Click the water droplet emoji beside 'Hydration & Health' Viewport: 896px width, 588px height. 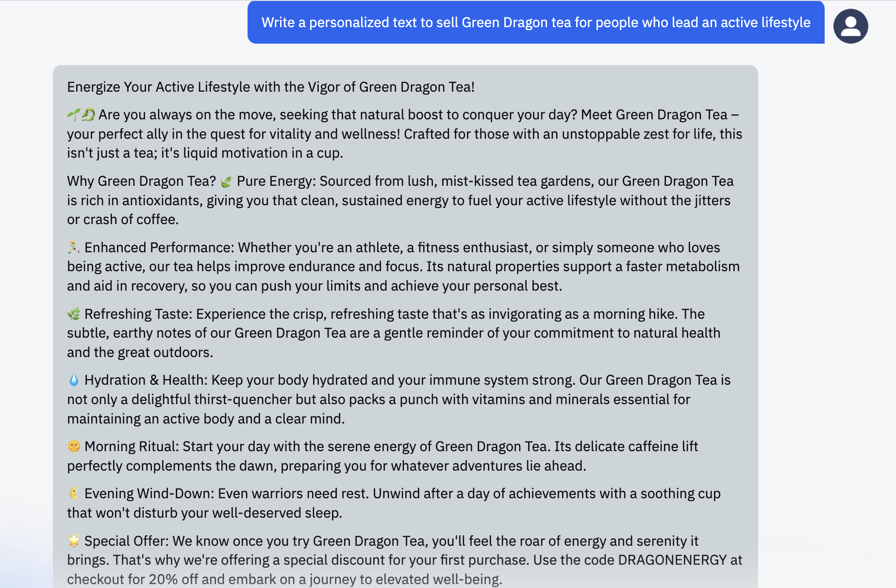coord(74,380)
